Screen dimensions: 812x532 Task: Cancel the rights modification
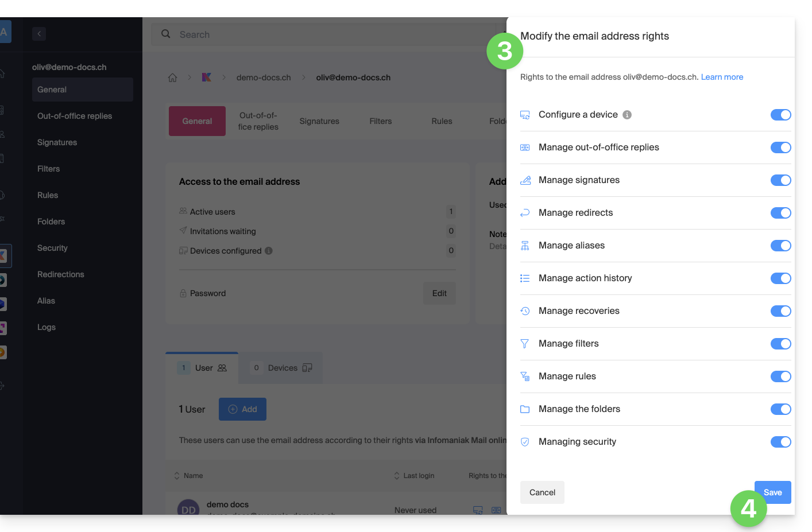542,492
